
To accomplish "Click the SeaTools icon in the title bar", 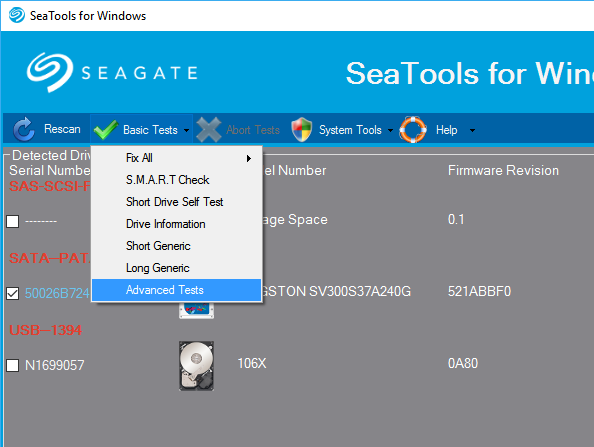I will 17,16.
